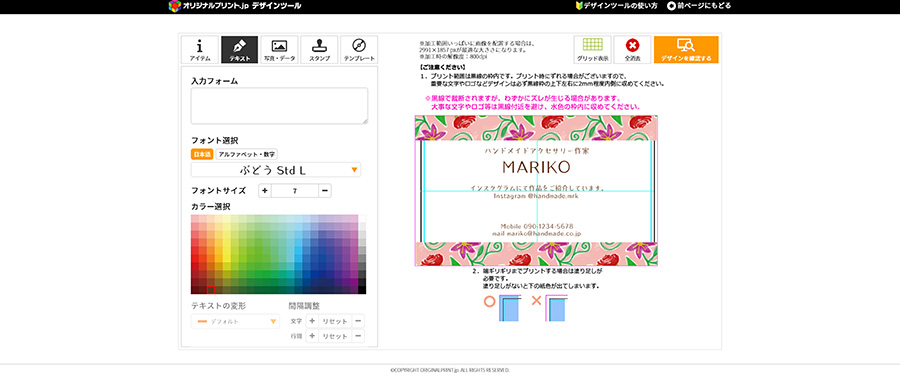Click the top floral border of the card
Viewport: 900px width, 384px height.
point(536,128)
